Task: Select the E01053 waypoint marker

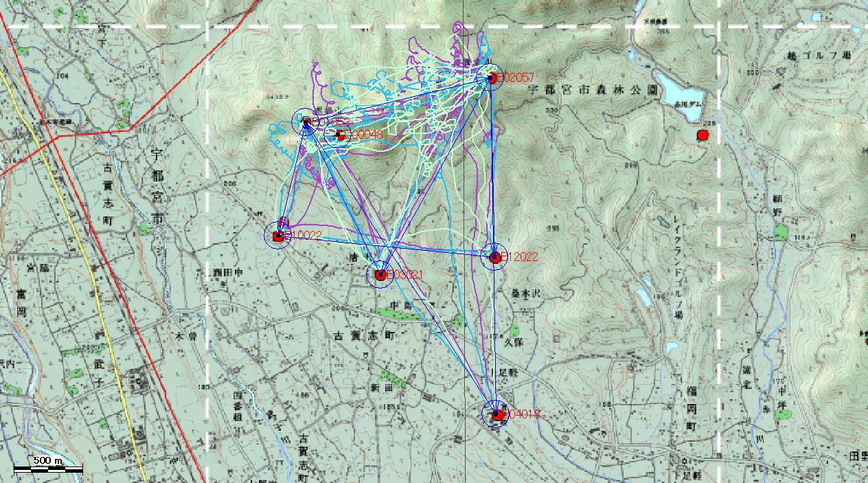Action: point(306,122)
